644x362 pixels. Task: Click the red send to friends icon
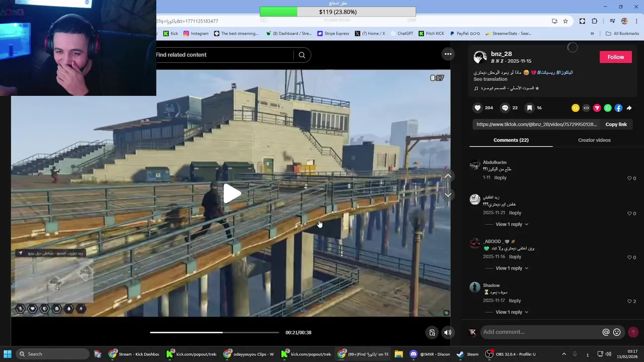pos(597,108)
